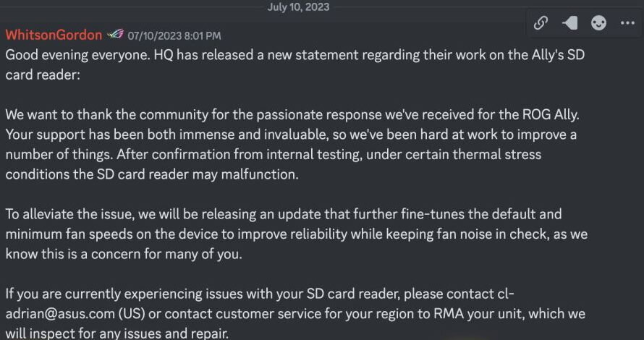The width and height of the screenshot is (644, 340).
Task: Click the 'know this is a concern' line
Action: click(x=124, y=254)
